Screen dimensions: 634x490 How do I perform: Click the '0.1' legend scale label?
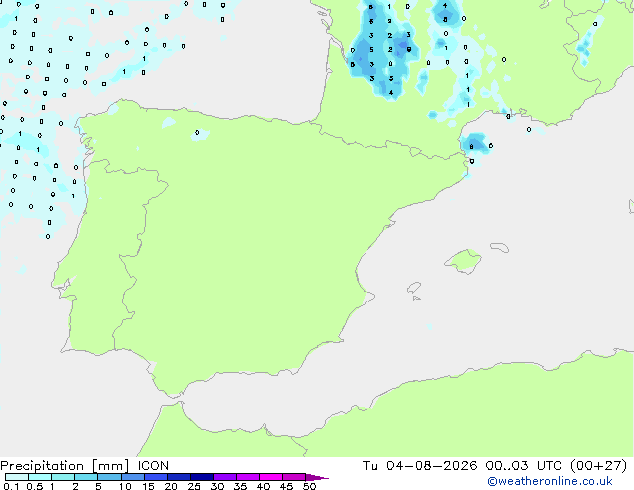tap(11, 486)
